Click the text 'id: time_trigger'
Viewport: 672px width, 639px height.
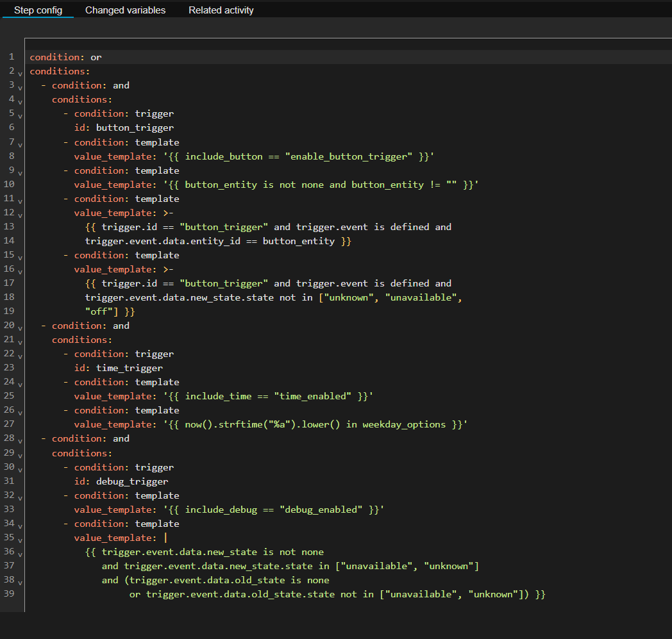(118, 368)
